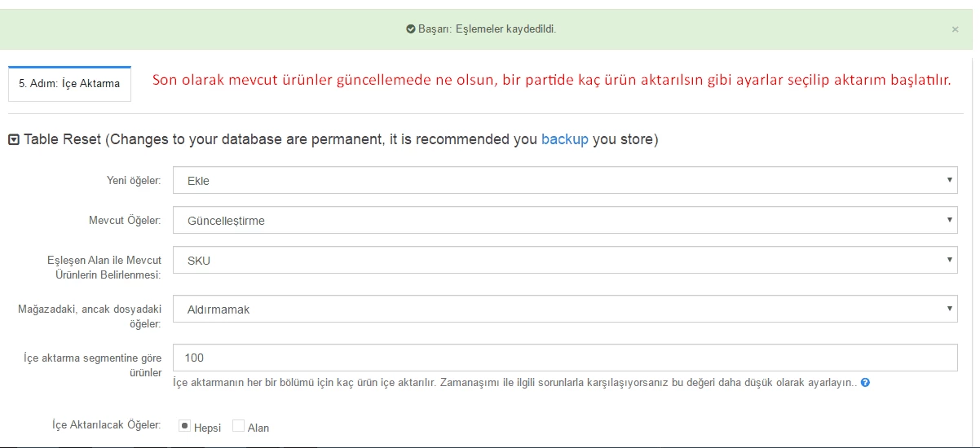
Task: Select the '5. Adım: İçe Aktarma' tab
Action: click(69, 83)
